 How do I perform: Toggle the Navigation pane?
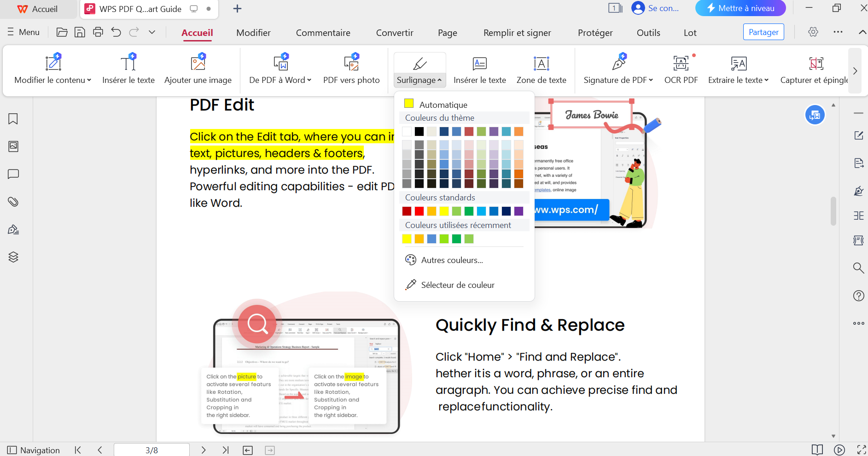click(x=34, y=450)
